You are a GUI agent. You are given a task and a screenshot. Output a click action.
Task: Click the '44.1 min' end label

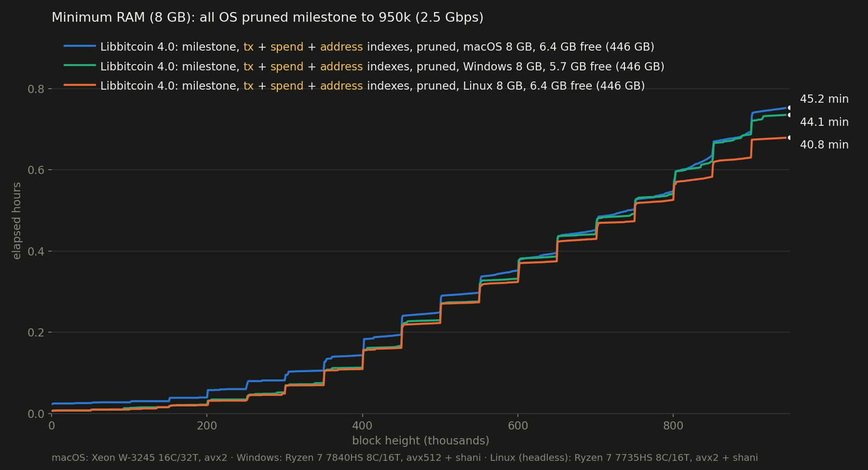pos(824,122)
